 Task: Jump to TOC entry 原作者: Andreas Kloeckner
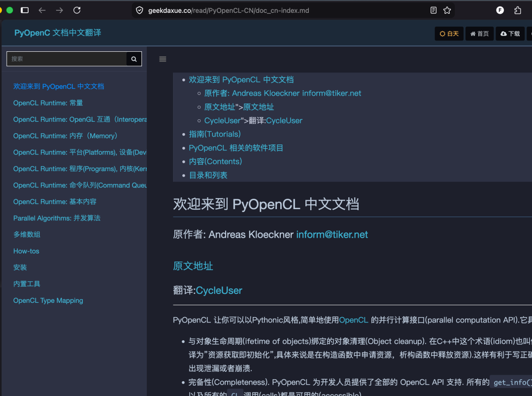point(283,93)
